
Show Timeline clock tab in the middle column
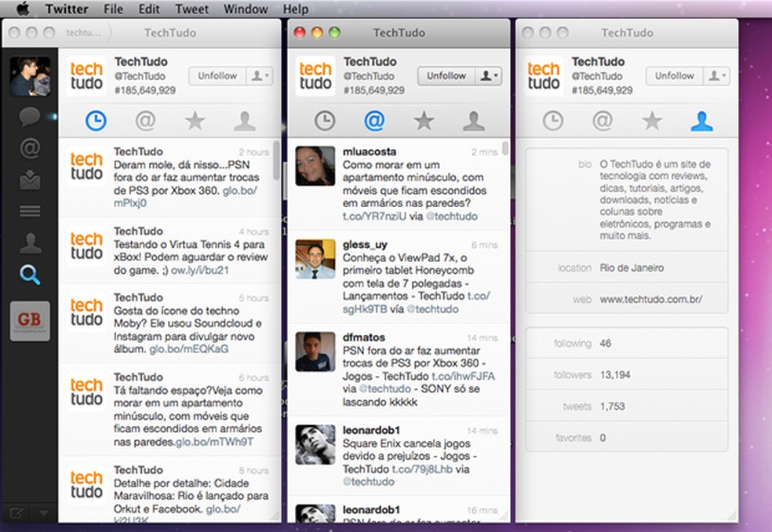326,121
